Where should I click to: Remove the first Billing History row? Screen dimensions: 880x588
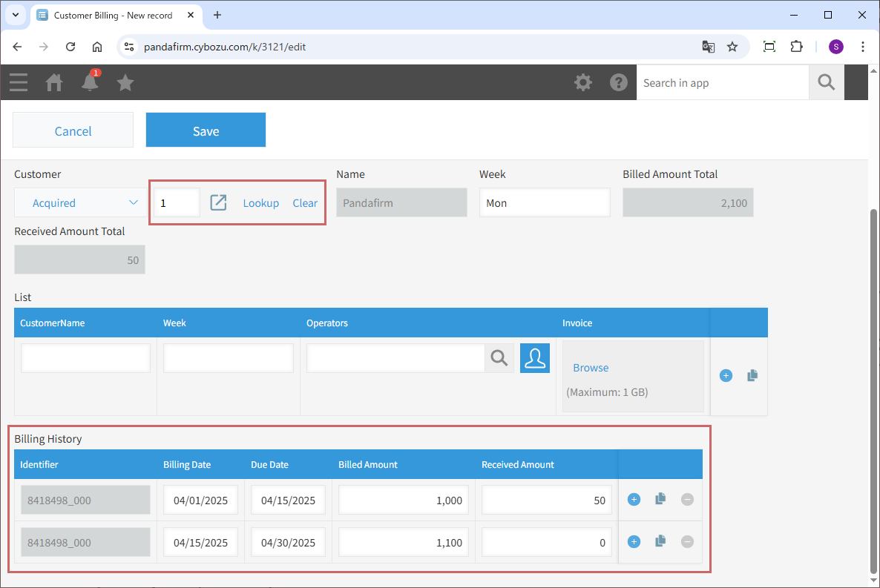[x=687, y=500]
